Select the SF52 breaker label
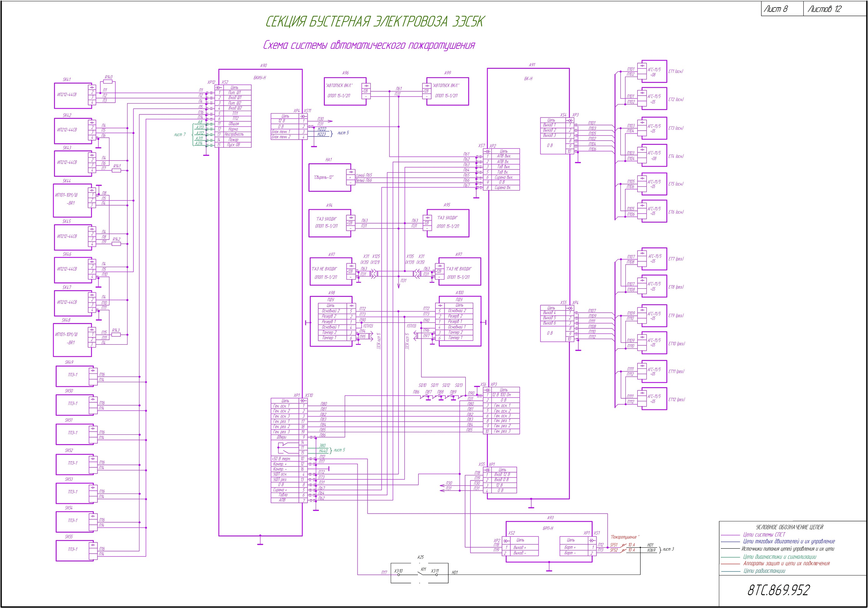Screen dimensions: 868x608 (614, 550)
